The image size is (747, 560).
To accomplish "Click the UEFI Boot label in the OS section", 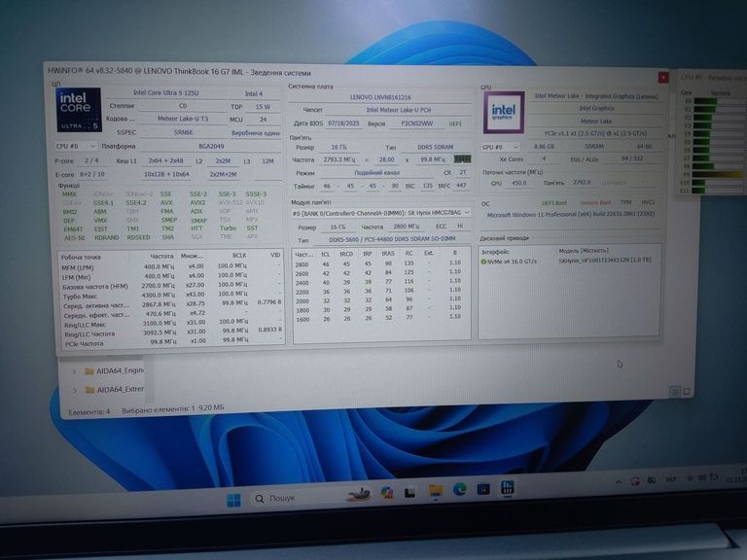I will [x=553, y=203].
